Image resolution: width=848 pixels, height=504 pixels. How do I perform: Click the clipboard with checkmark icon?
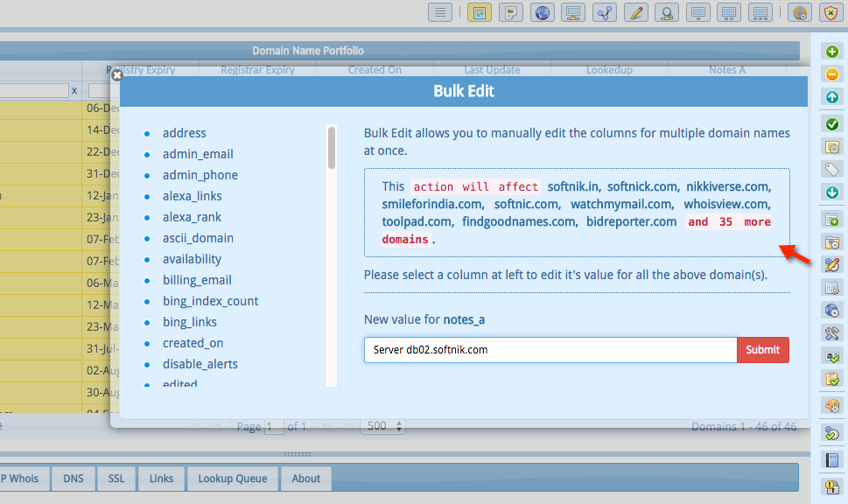(x=831, y=379)
